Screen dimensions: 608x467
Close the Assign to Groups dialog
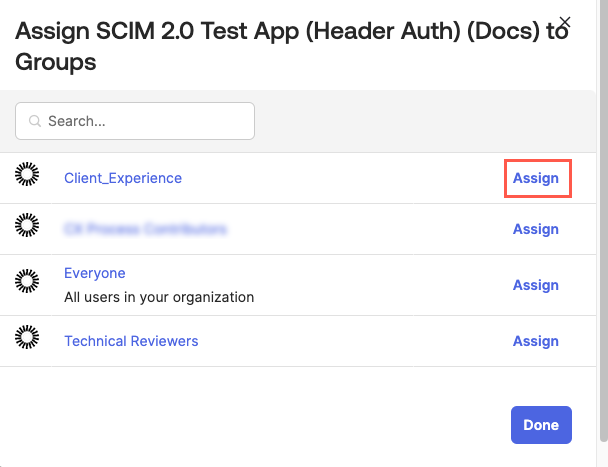pyautogui.click(x=565, y=22)
